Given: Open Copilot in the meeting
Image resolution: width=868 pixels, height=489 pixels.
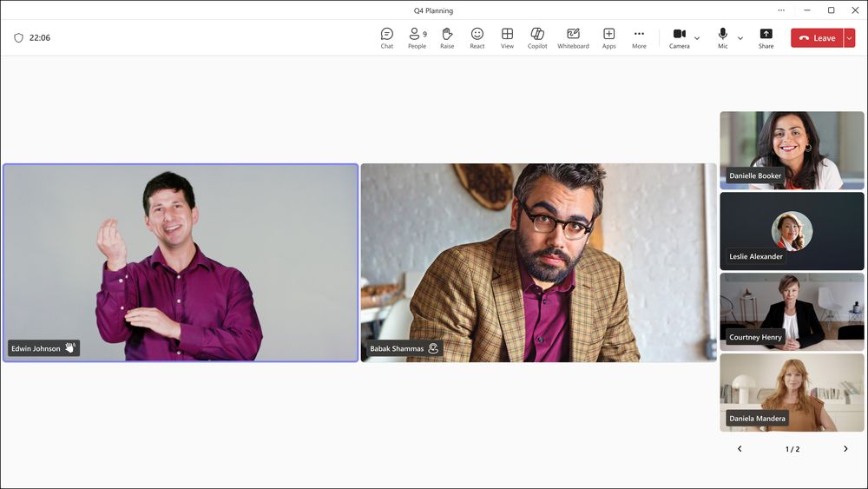Looking at the screenshot, I should point(537,38).
